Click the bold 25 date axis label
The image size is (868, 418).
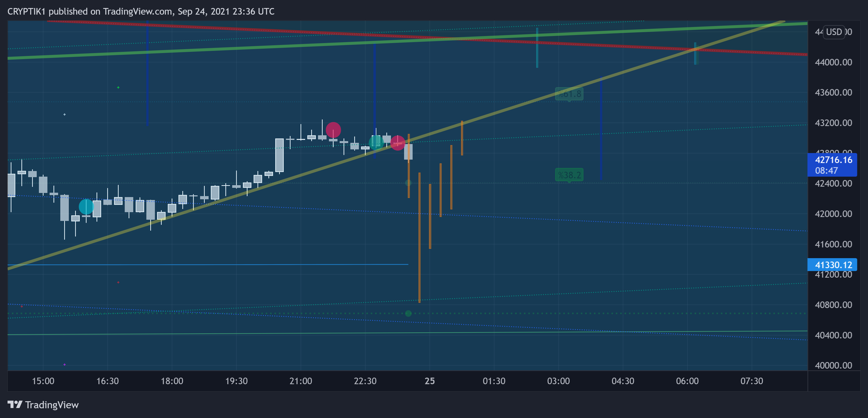click(430, 381)
